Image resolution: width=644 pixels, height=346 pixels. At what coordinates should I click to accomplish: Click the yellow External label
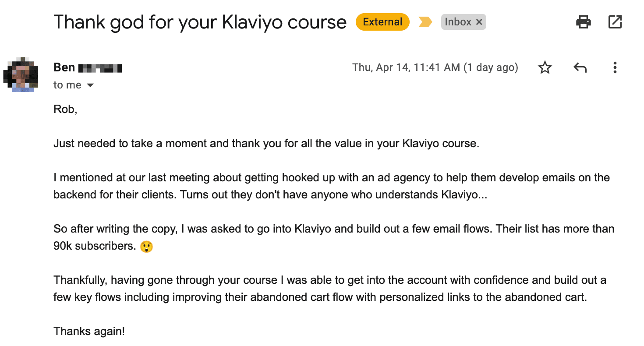pos(382,22)
